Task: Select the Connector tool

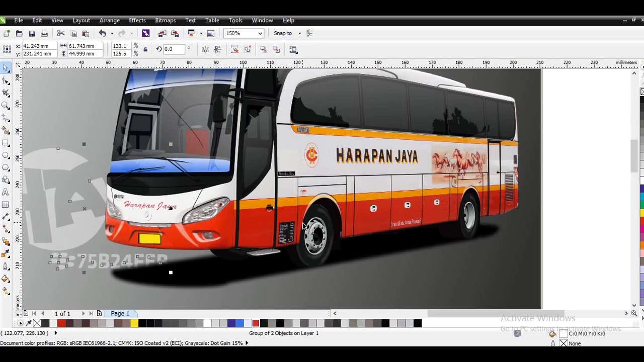Action: pyautogui.click(x=6, y=229)
